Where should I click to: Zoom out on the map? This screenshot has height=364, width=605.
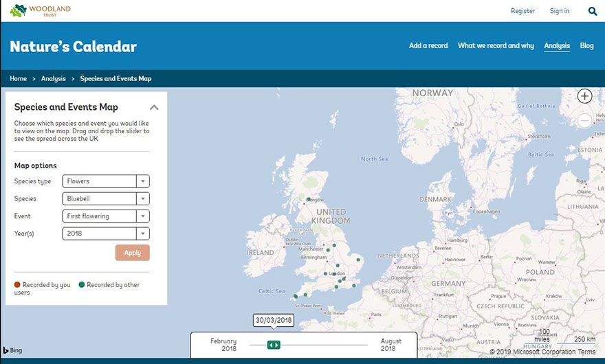coord(584,120)
